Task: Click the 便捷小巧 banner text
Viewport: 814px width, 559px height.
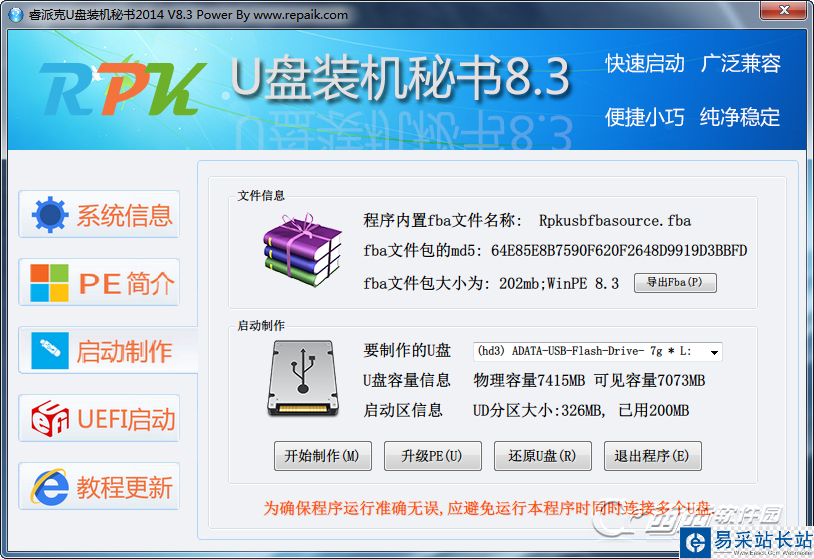Action: [645, 117]
